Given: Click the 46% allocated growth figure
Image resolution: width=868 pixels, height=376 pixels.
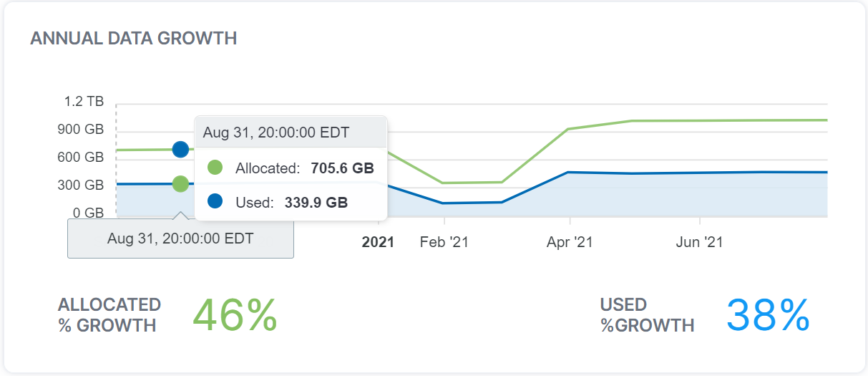Looking at the screenshot, I should tap(235, 315).
